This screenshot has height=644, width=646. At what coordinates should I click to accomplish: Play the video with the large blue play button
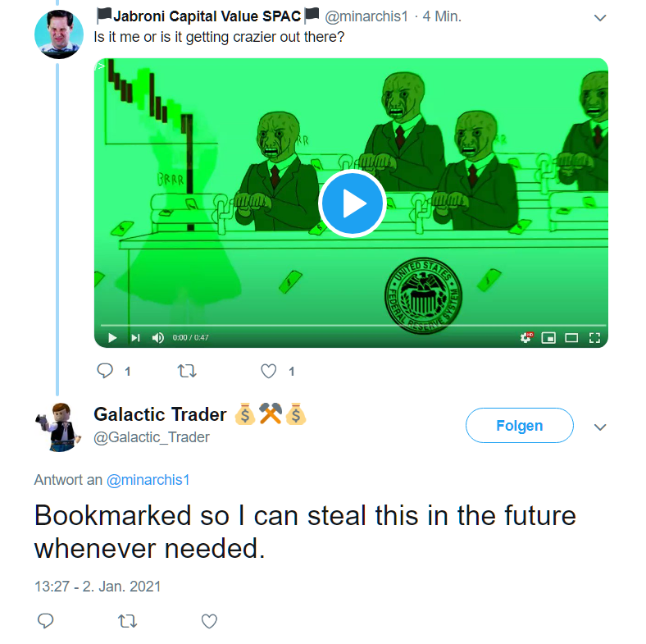(352, 203)
